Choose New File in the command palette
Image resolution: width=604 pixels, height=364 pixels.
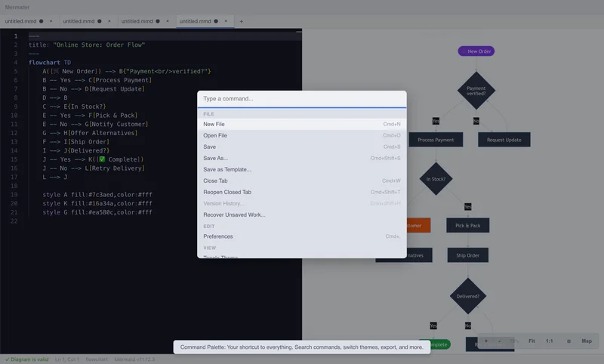(x=301, y=124)
